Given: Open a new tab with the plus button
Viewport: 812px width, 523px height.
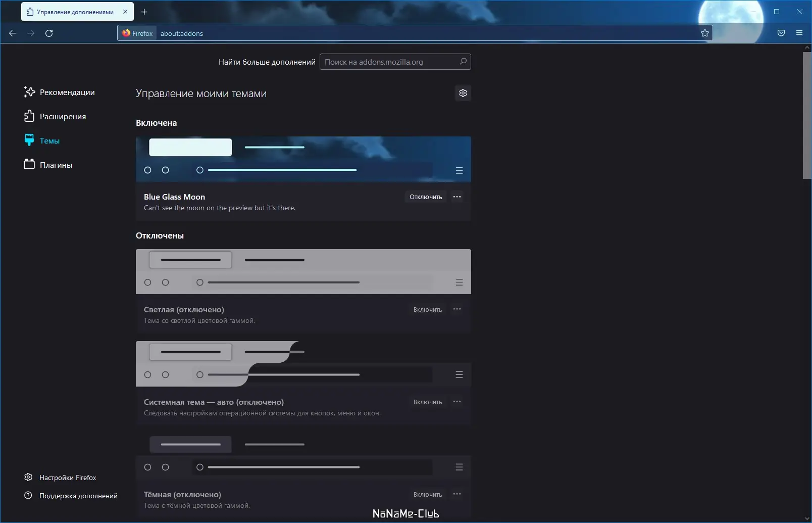Looking at the screenshot, I should (144, 12).
